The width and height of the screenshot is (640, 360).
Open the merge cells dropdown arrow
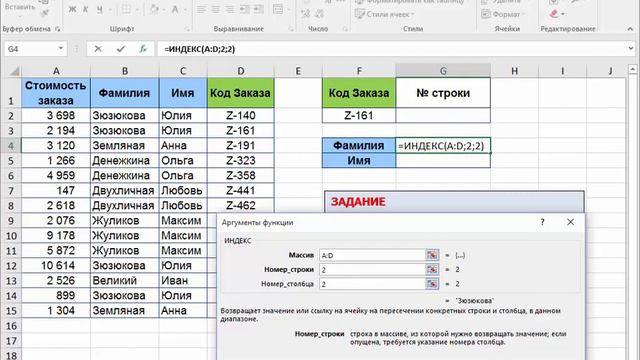[x=288, y=9]
